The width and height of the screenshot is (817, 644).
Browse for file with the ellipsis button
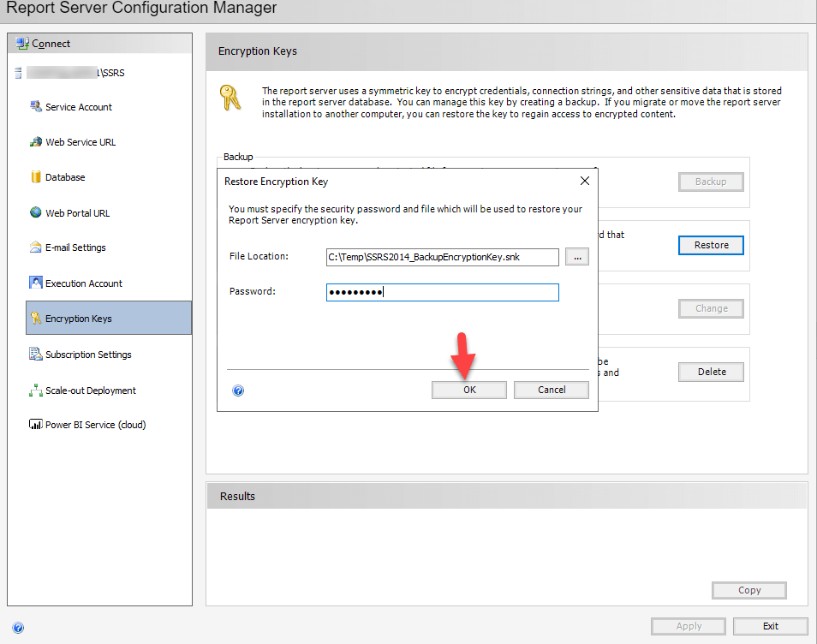[576, 257]
